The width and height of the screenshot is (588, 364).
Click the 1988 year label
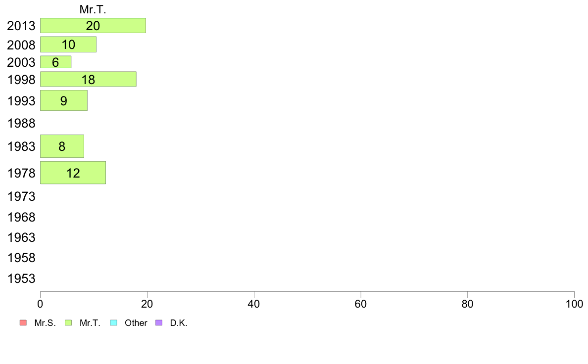pyautogui.click(x=21, y=123)
